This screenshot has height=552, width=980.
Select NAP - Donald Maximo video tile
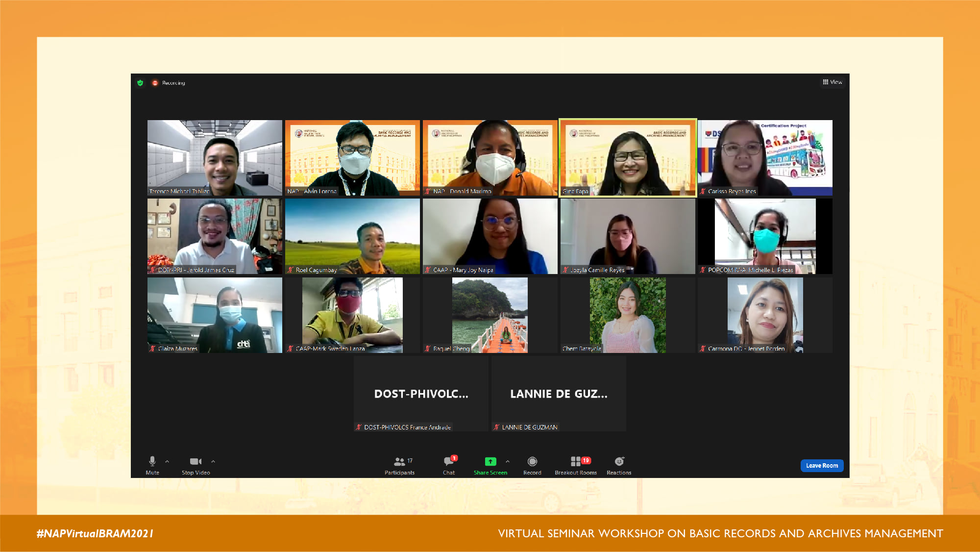pyautogui.click(x=490, y=158)
